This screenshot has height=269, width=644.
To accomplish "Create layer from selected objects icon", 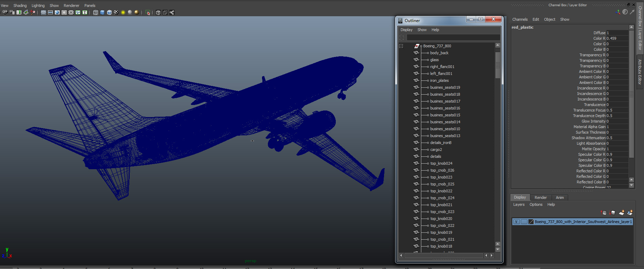I will tap(630, 213).
